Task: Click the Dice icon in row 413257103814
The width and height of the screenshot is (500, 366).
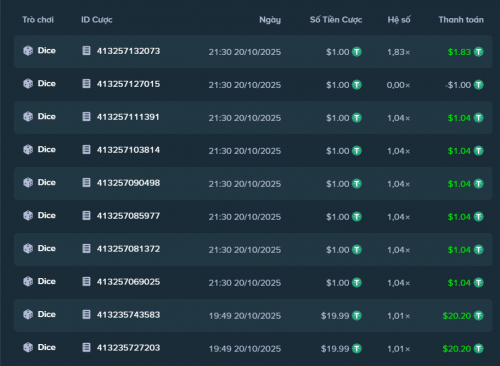Action: coord(28,150)
